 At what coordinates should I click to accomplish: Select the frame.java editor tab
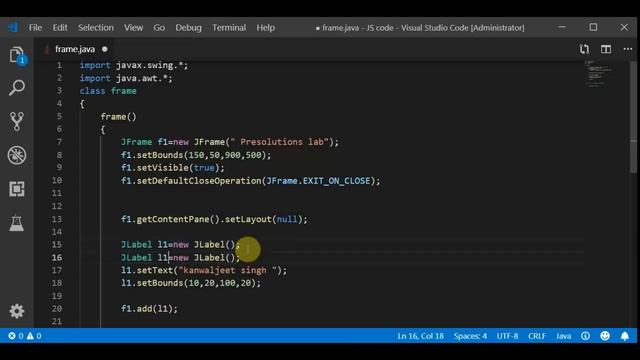tap(75, 49)
